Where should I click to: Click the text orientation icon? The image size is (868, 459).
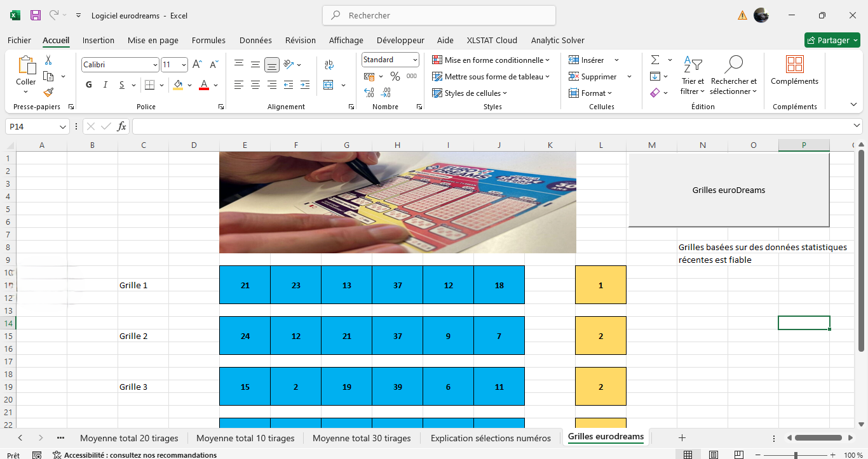289,64
